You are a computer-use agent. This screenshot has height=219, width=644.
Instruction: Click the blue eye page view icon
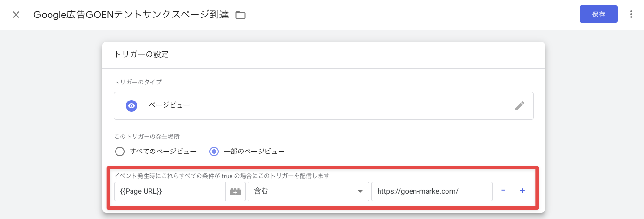click(132, 106)
